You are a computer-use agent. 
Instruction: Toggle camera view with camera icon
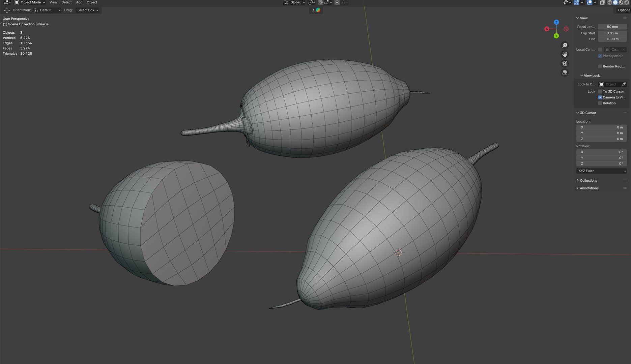pyautogui.click(x=565, y=63)
